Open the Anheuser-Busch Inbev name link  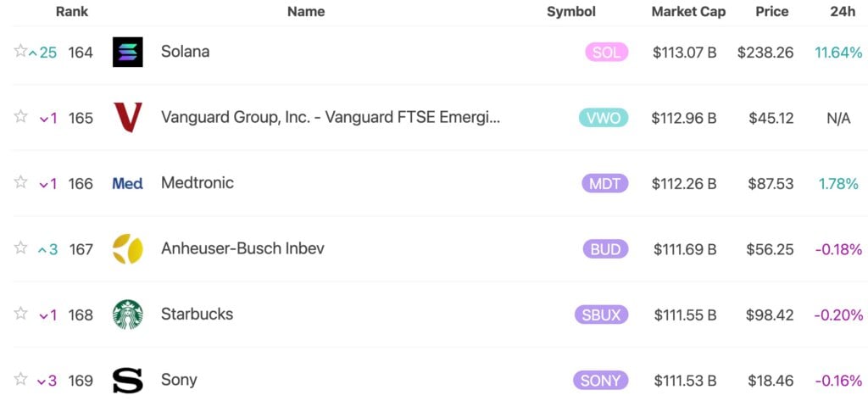pos(242,249)
